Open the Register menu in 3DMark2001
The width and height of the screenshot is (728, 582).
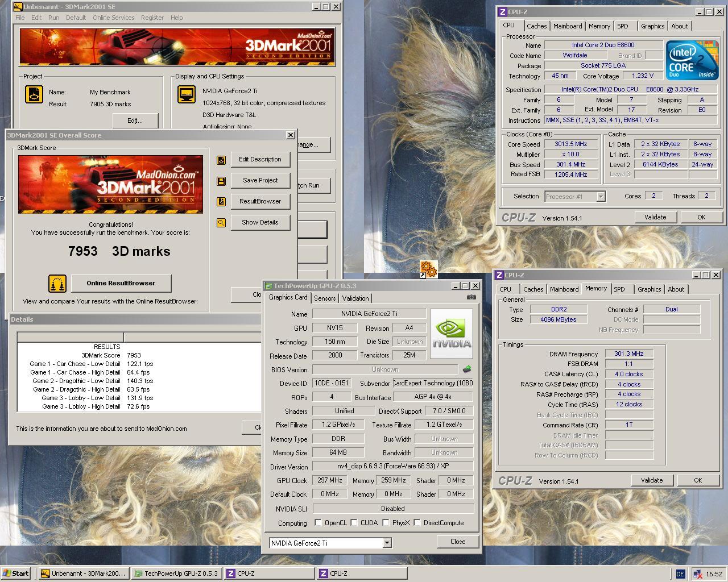(x=152, y=18)
